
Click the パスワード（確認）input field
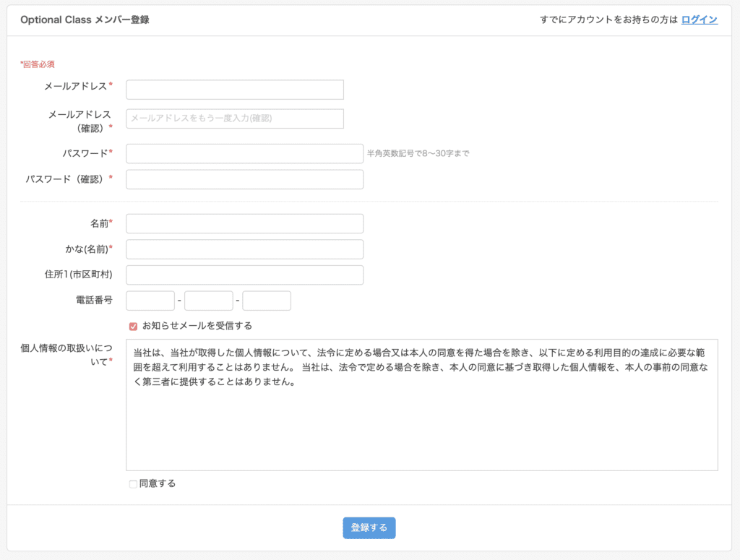pos(244,179)
